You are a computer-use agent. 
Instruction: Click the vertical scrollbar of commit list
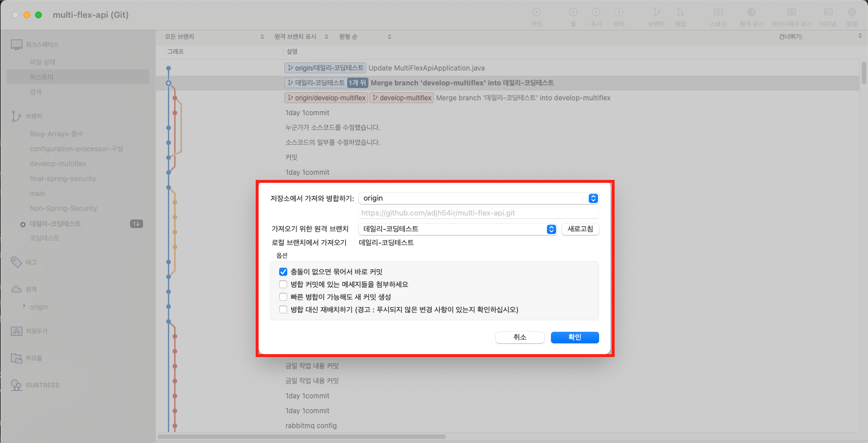863,73
